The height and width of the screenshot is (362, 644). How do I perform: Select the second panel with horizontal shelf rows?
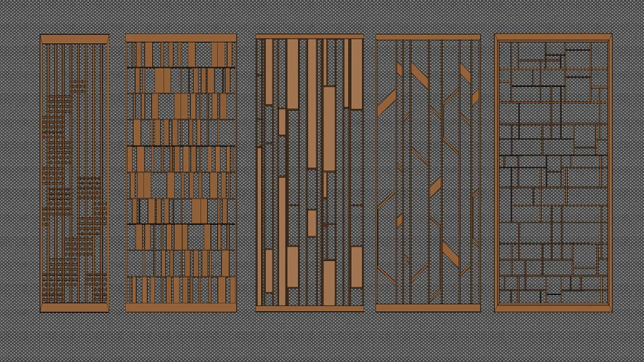pyautogui.click(x=180, y=173)
